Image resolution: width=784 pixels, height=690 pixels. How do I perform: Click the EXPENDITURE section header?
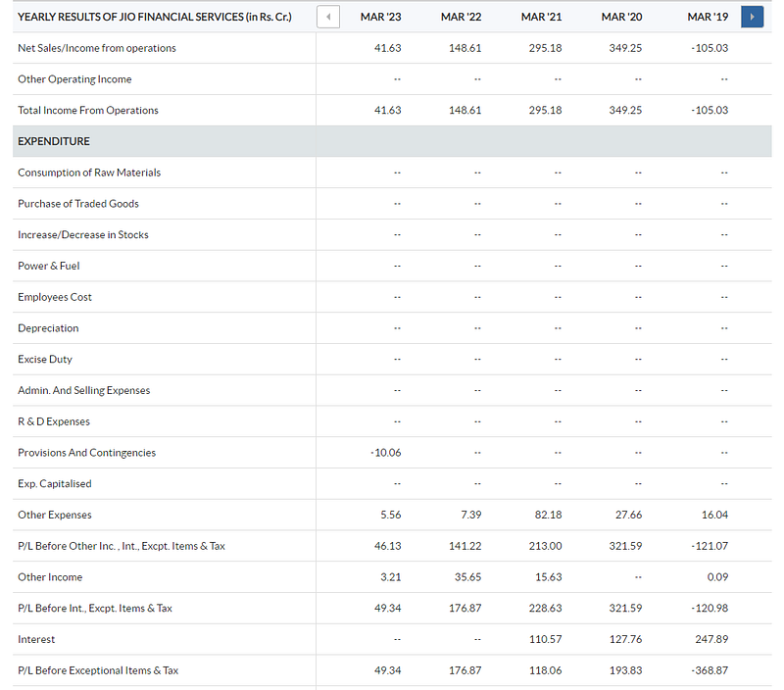pos(54,141)
